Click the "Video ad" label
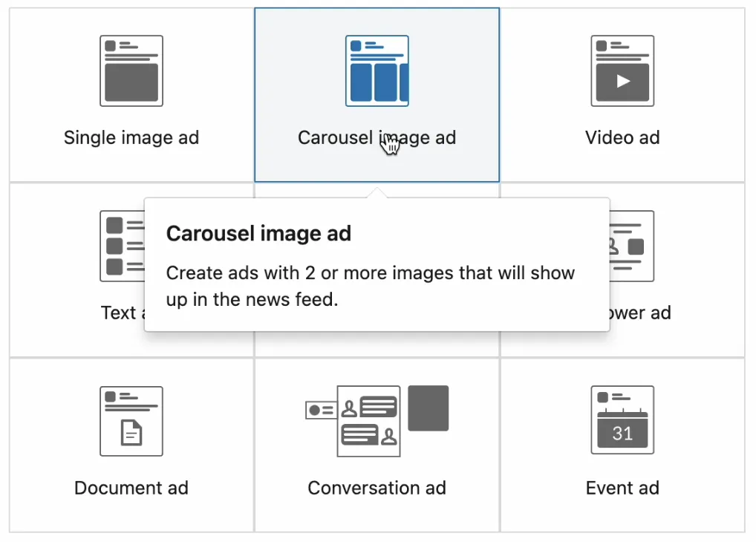The width and height of the screenshot is (756, 542). [622, 137]
